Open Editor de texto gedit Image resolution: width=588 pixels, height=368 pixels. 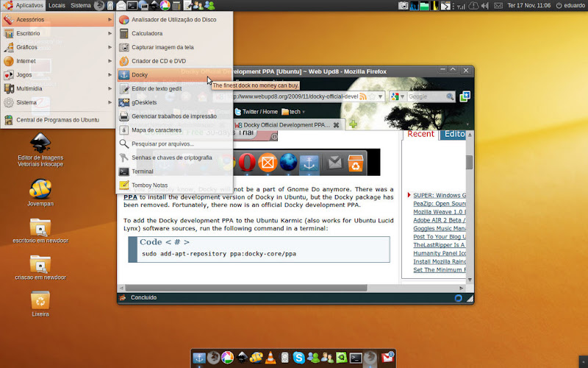point(174,88)
